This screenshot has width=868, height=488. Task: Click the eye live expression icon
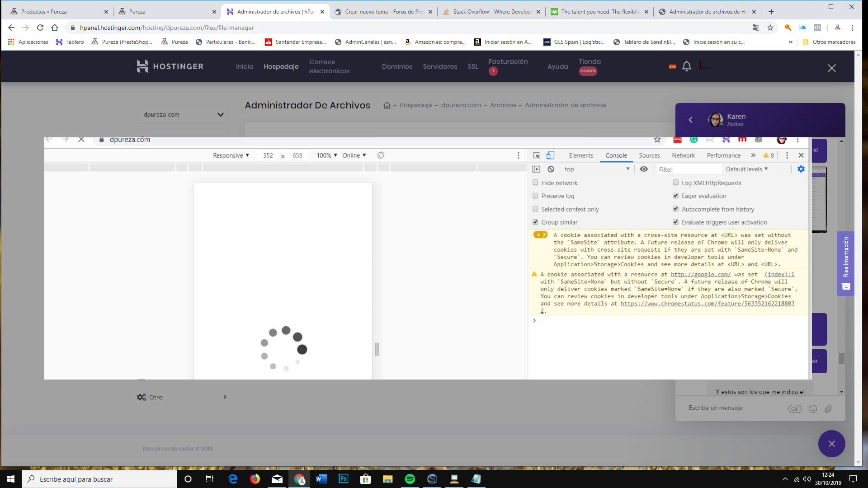point(644,169)
